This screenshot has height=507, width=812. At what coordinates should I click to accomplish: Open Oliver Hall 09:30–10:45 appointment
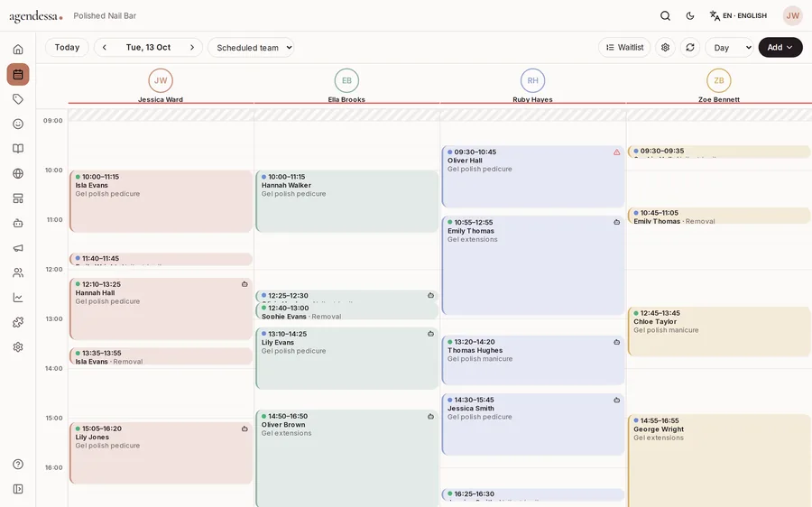tap(533, 177)
